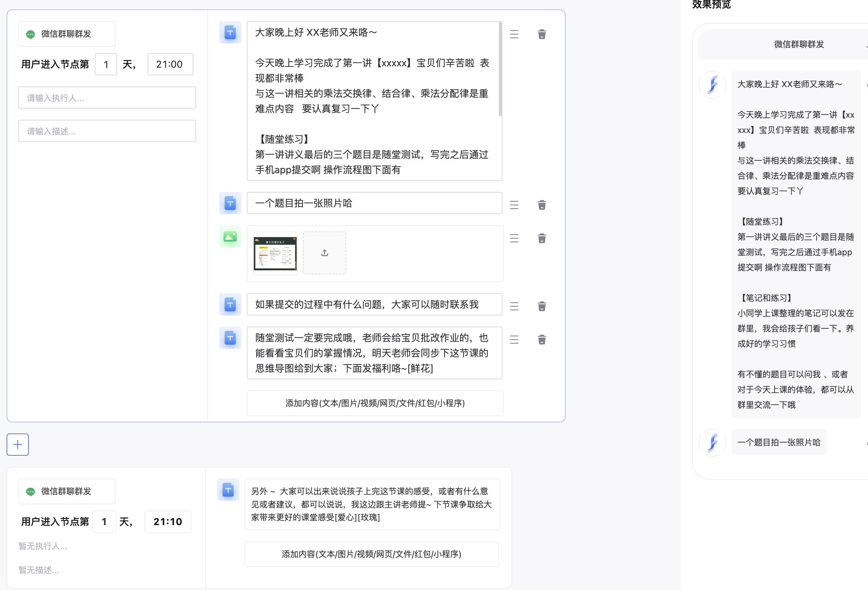Click the green image content block icon

(230, 237)
